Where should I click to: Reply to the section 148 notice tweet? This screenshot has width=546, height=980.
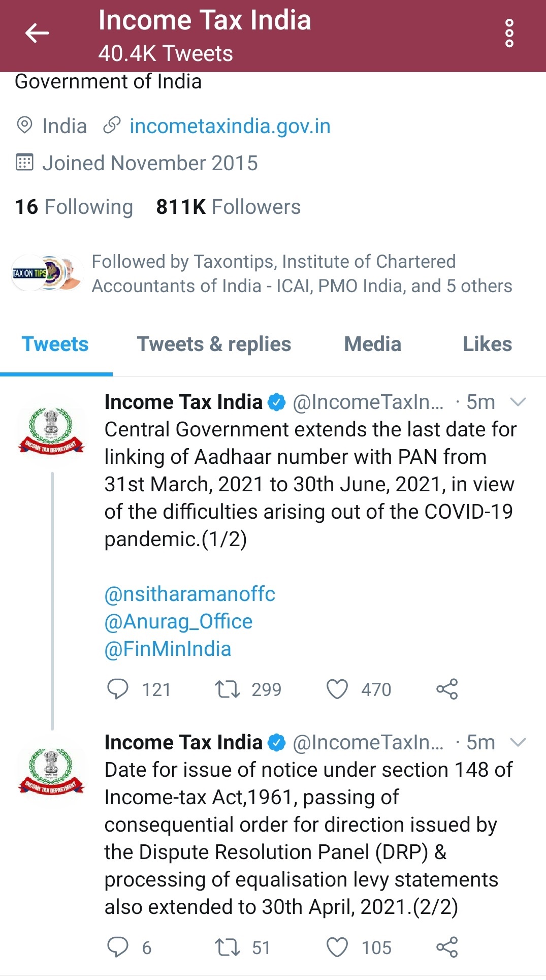click(x=118, y=947)
